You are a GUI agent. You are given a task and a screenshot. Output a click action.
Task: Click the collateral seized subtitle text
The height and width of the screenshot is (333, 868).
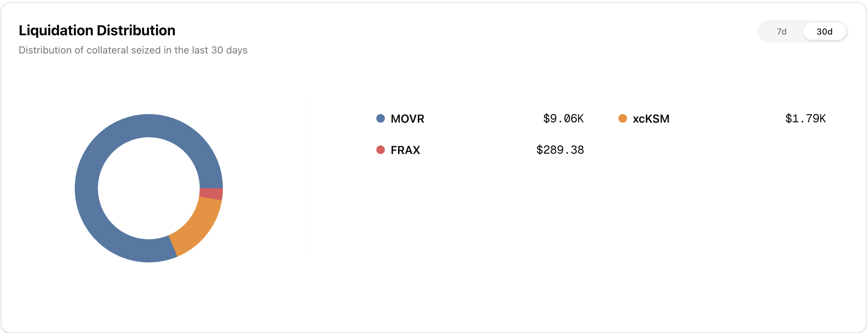133,50
